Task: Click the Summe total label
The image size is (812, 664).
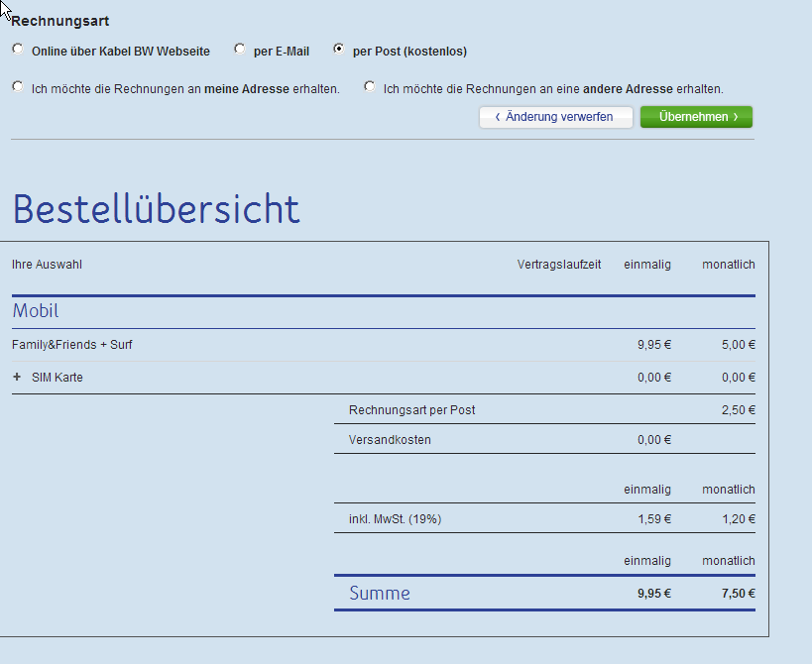Action: [x=379, y=594]
